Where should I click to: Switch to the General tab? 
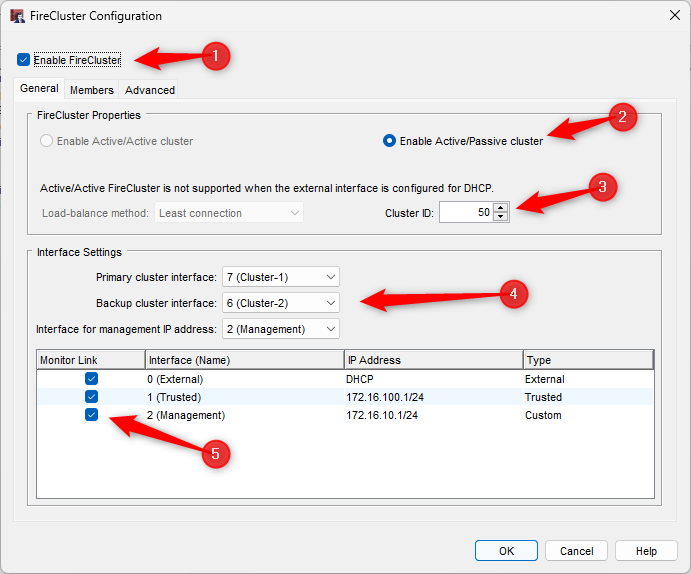point(39,89)
